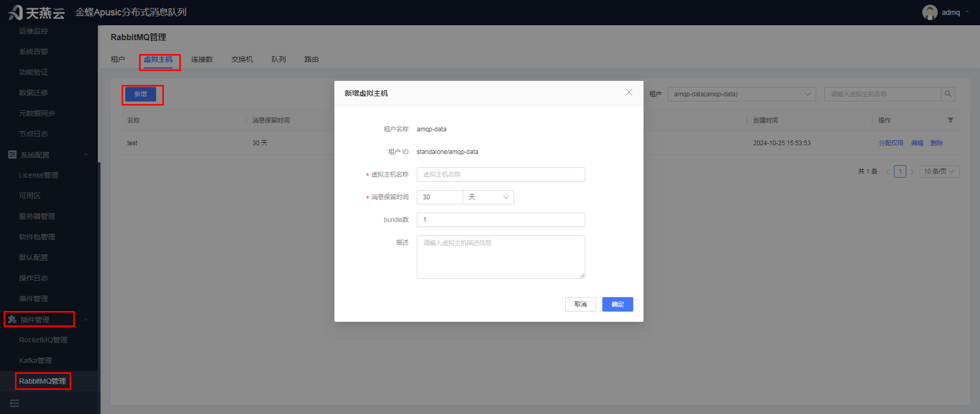Screen dimensions: 980x414
Task: Collapse the sidebar menu toggle icon
Action: tap(14, 403)
